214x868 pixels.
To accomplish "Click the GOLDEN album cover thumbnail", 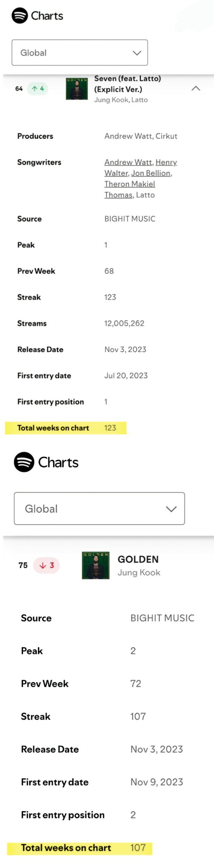I will pos(95,565).
